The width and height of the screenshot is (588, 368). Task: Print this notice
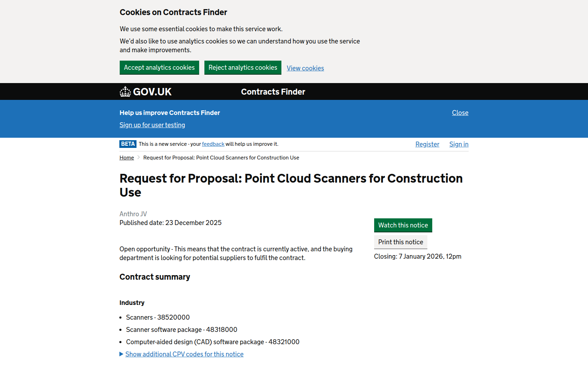pos(400,242)
